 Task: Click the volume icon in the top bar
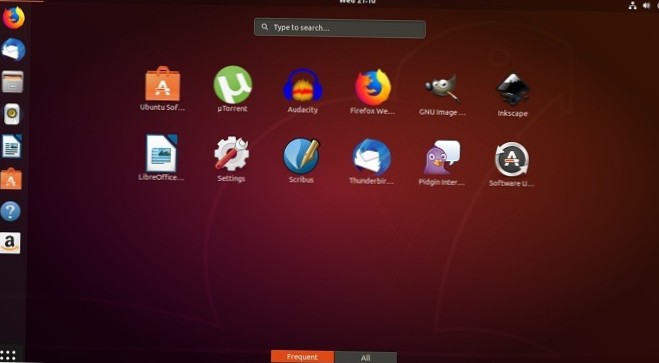point(646,5)
